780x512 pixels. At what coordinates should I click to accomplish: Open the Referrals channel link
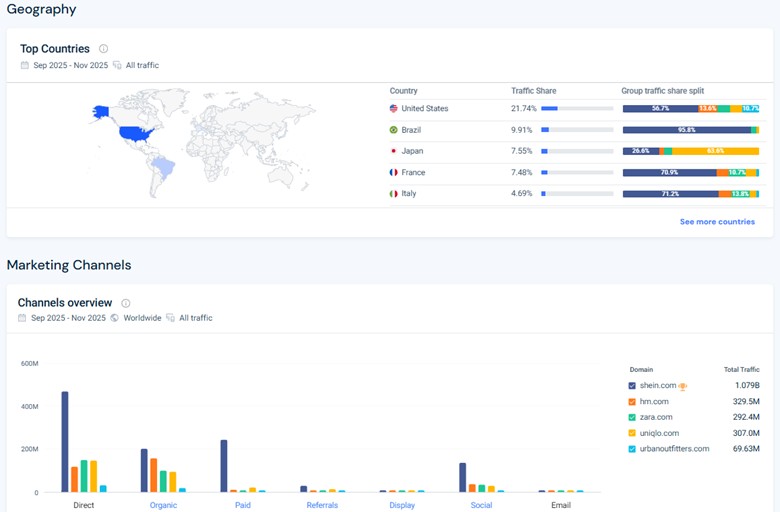(322, 505)
